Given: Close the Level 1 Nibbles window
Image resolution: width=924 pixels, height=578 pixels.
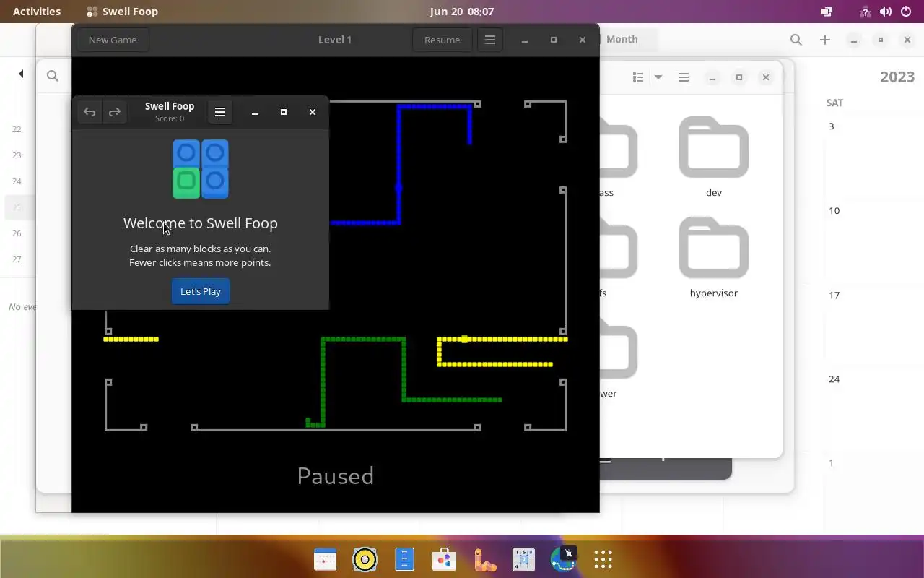Looking at the screenshot, I should 583,40.
